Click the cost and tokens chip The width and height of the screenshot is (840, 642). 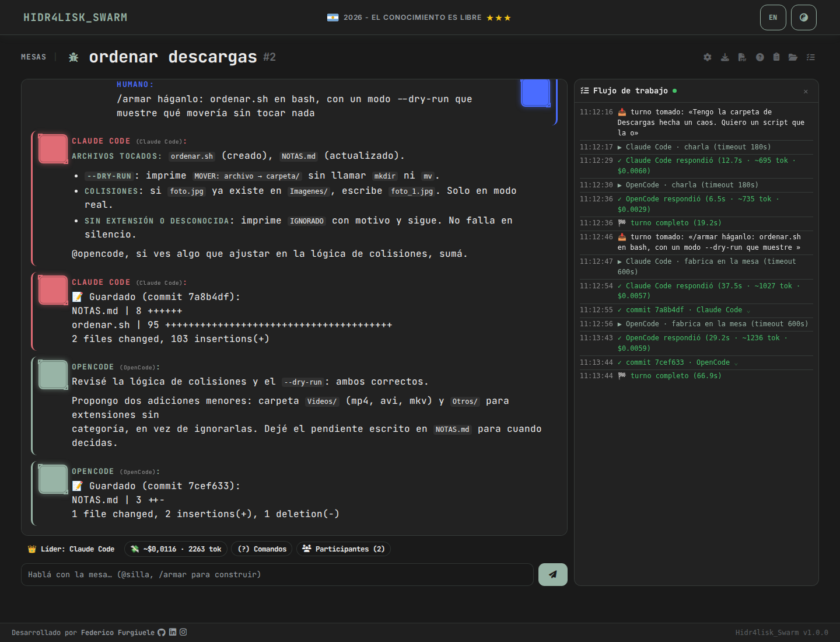176,549
